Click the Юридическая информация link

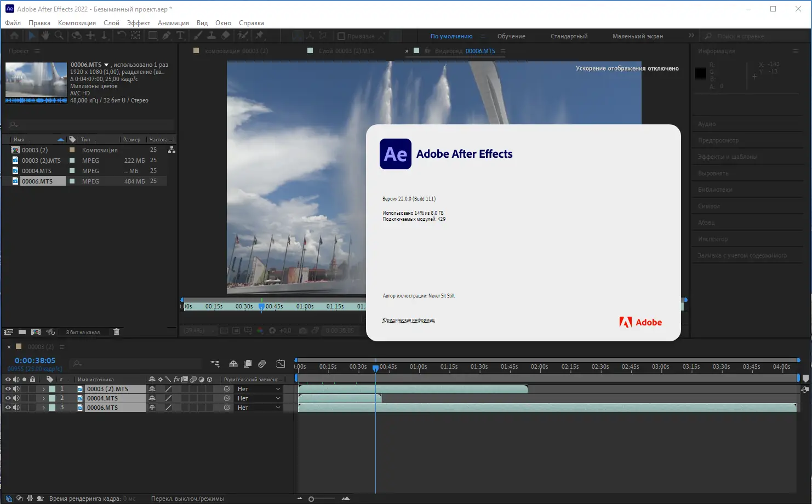pos(408,320)
